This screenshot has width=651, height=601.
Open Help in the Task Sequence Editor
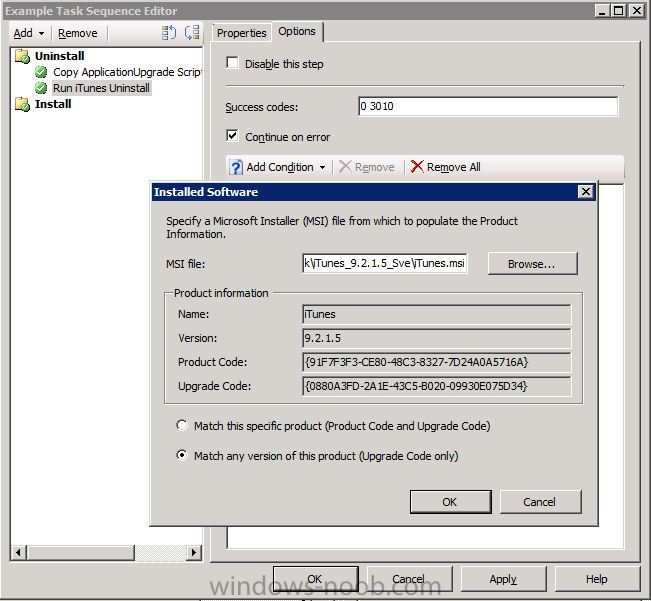click(x=597, y=579)
